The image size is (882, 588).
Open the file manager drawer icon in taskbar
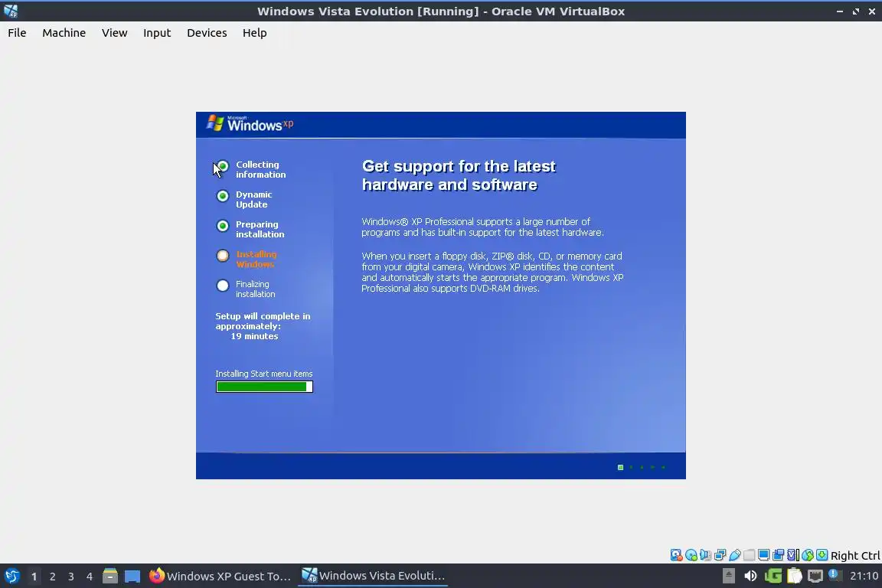pos(110,576)
